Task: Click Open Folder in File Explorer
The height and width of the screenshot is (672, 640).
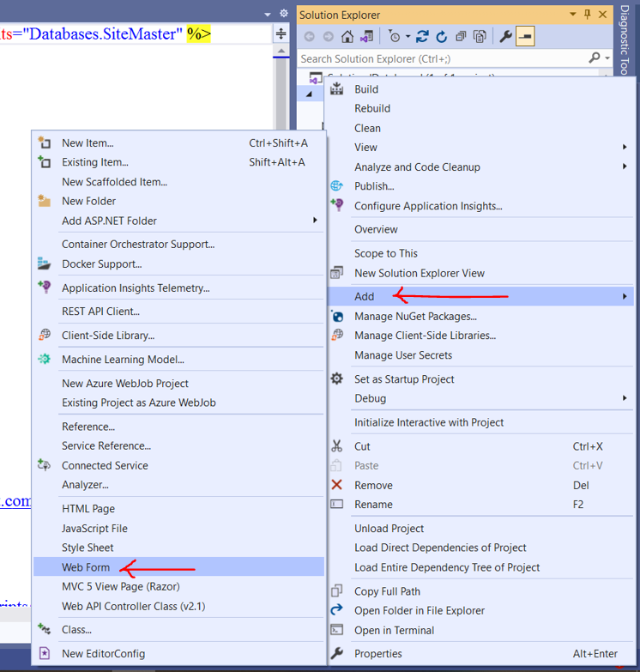Action: pos(480,610)
